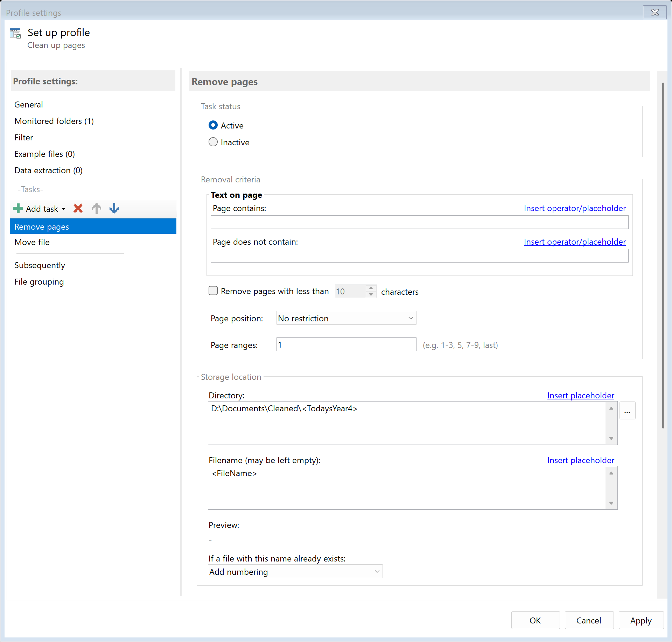Select the Inactive task status radio

point(213,142)
